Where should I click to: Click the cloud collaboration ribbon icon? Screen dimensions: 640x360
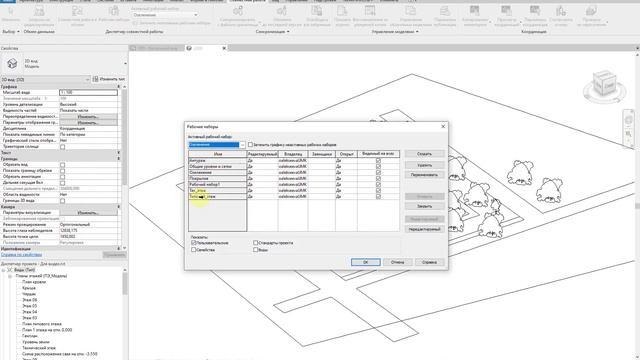tap(77, 11)
